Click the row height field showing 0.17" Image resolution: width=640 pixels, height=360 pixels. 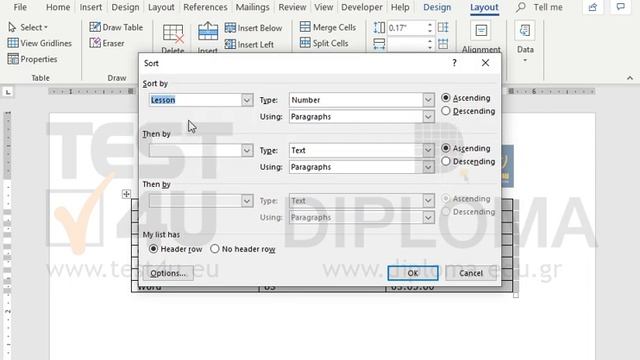pos(406,28)
